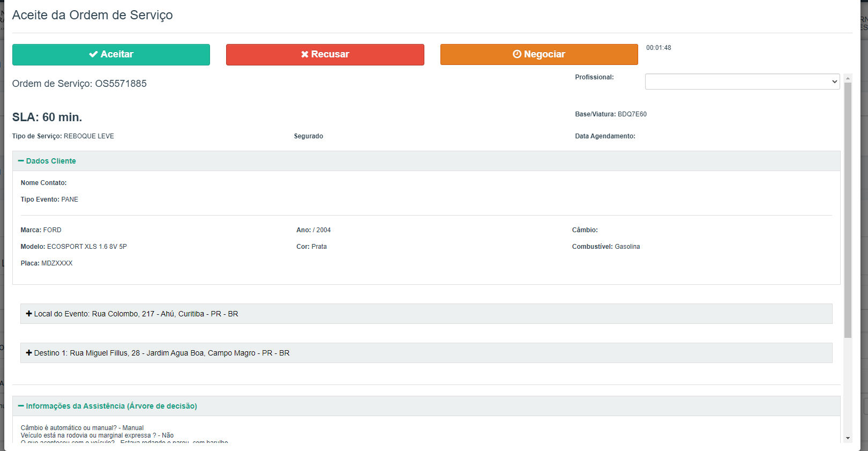Click the Data Agendamento label
868x451 pixels.
tap(605, 136)
